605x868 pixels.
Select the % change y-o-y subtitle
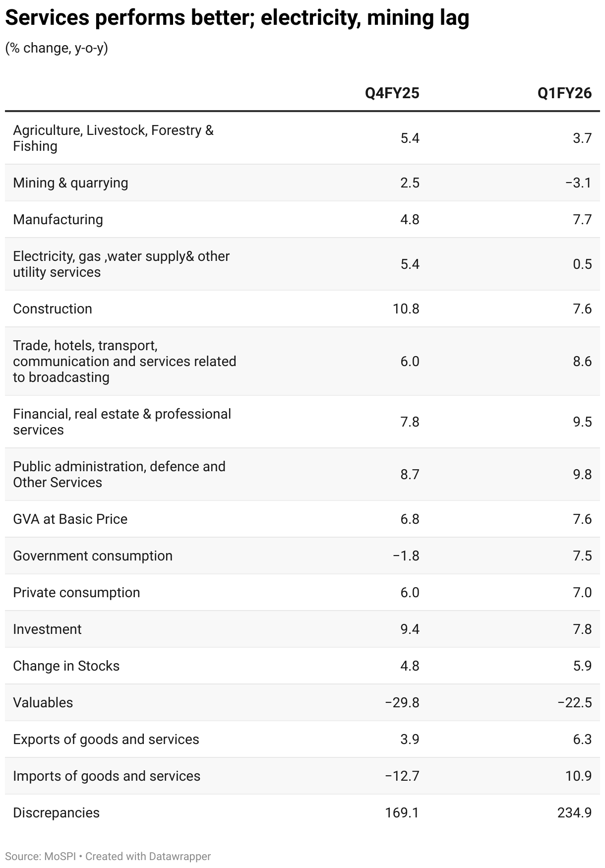[x=57, y=48]
